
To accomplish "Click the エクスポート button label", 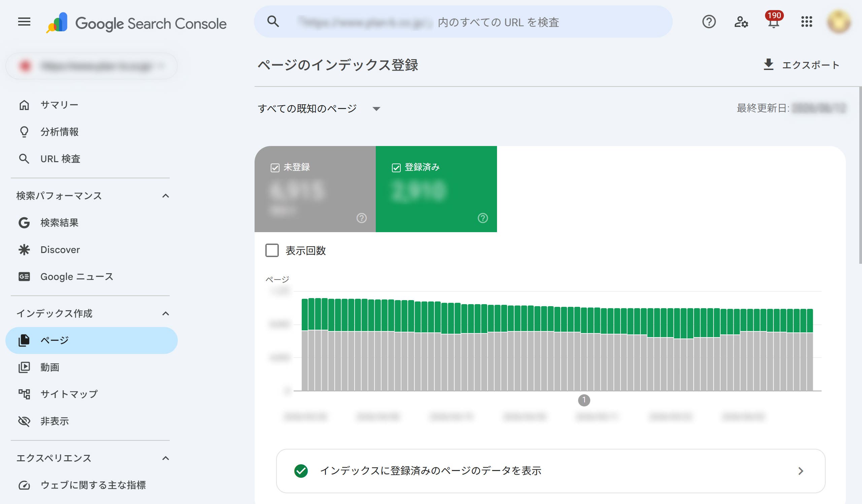I will coord(811,65).
